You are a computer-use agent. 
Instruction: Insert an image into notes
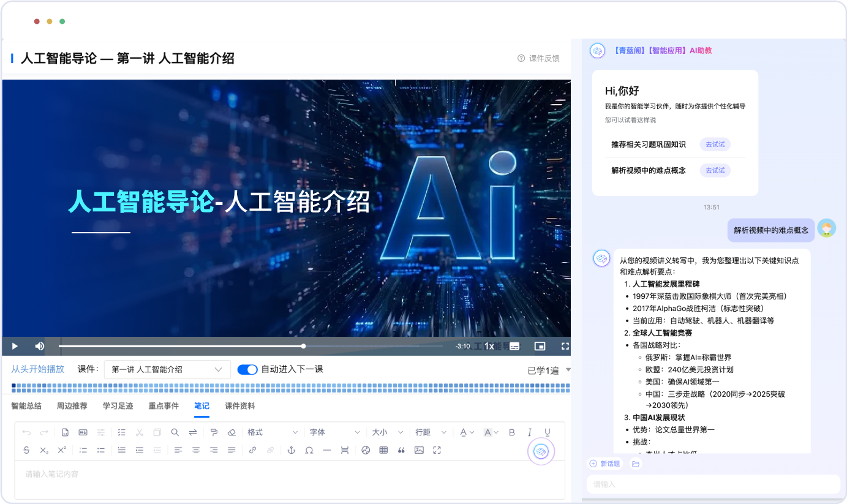coord(419,450)
